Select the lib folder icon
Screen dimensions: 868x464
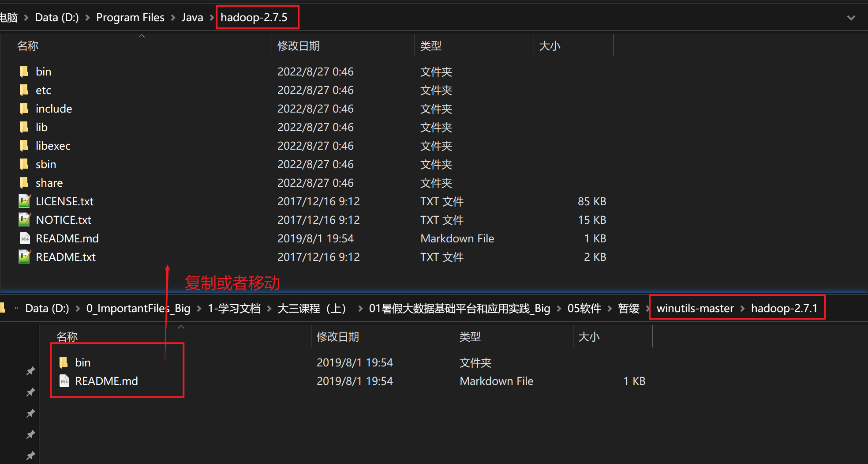(24, 127)
